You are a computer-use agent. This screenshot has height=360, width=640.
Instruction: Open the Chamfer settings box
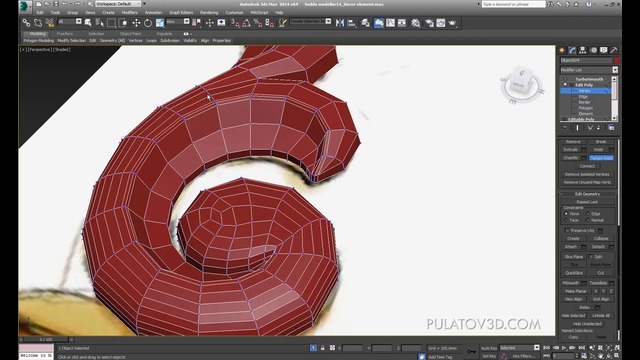(x=584, y=158)
